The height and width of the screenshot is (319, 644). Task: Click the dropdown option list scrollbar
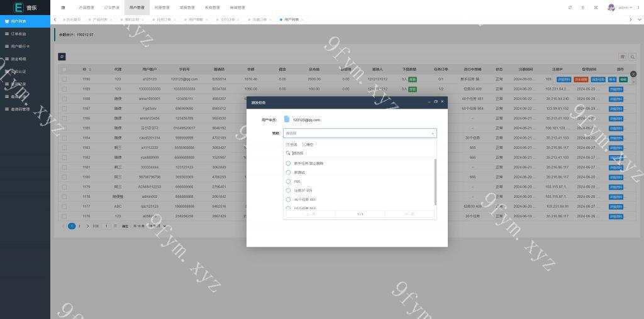(435, 182)
